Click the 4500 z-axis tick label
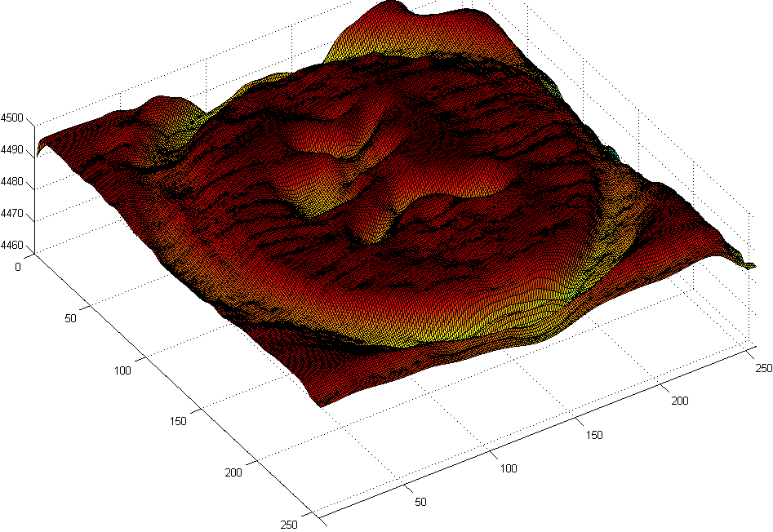Screen dimensions: 773x532 click(13, 118)
